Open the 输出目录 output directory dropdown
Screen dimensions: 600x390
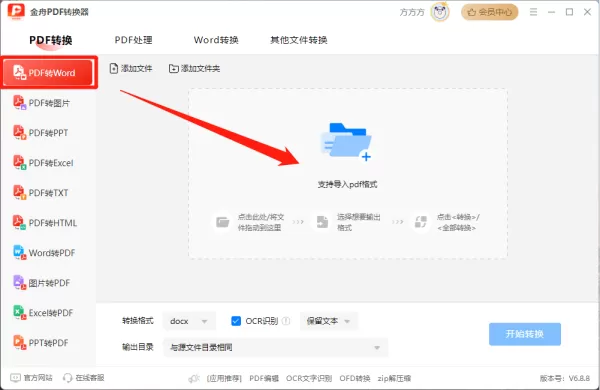point(276,348)
